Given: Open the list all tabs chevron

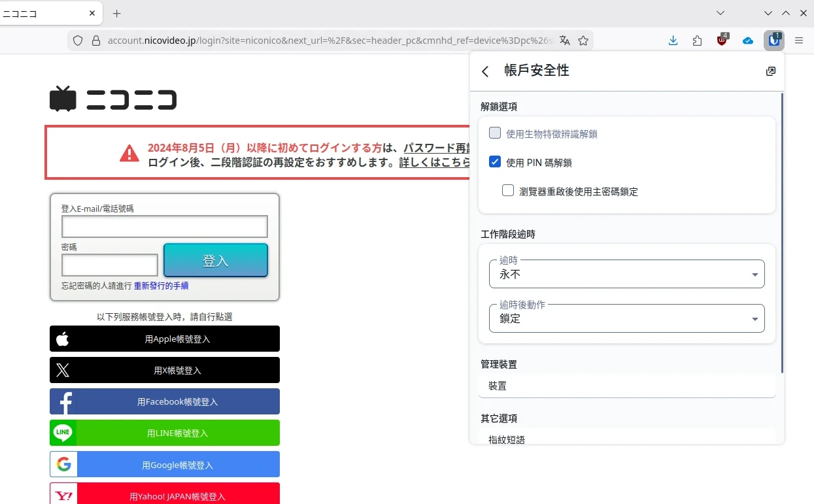Looking at the screenshot, I should pos(720,13).
